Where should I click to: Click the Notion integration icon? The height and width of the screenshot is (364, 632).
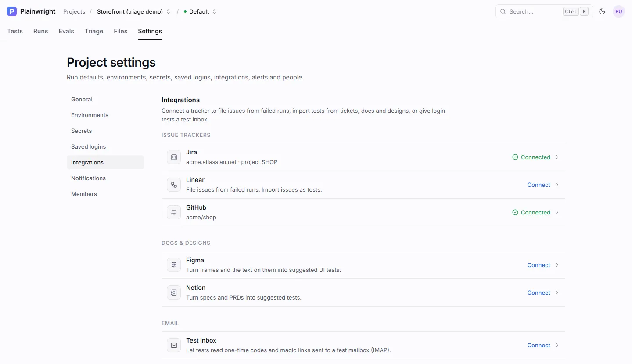pyautogui.click(x=174, y=293)
